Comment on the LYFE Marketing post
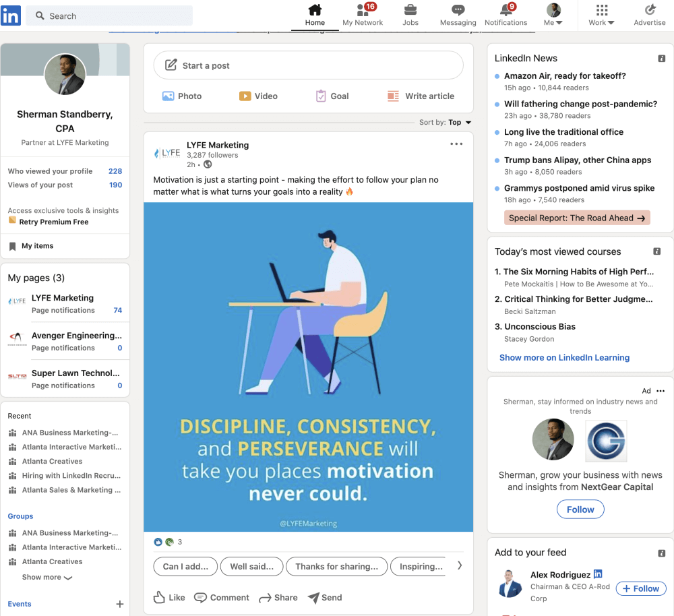674x616 pixels. click(x=221, y=598)
